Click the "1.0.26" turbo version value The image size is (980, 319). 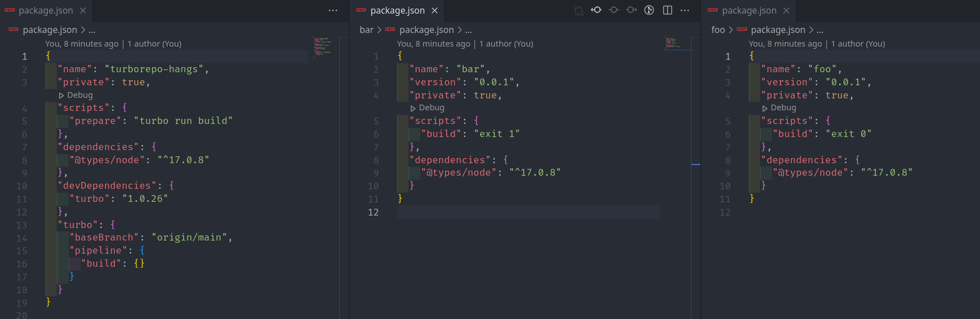[145, 199]
